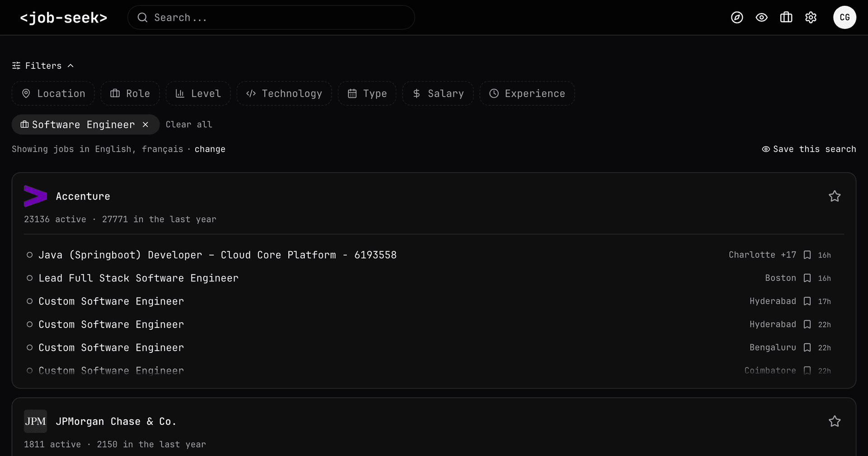Click '1811 active' count for JPMorgan
Screen dimensions: 868x456
52,445
